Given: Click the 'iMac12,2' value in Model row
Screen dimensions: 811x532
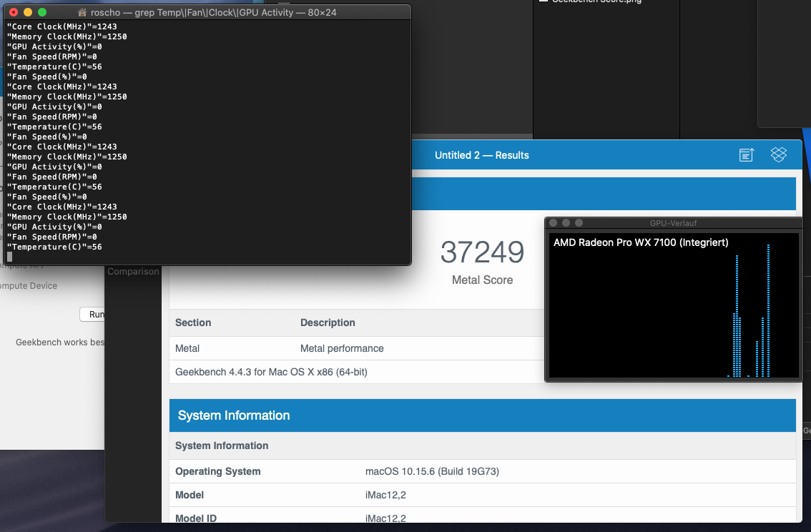Looking at the screenshot, I should point(385,495).
